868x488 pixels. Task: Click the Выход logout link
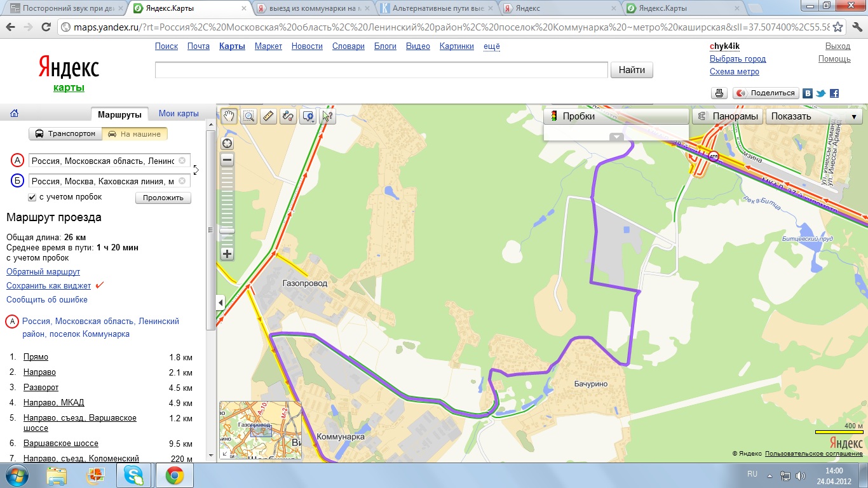(x=837, y=46)
